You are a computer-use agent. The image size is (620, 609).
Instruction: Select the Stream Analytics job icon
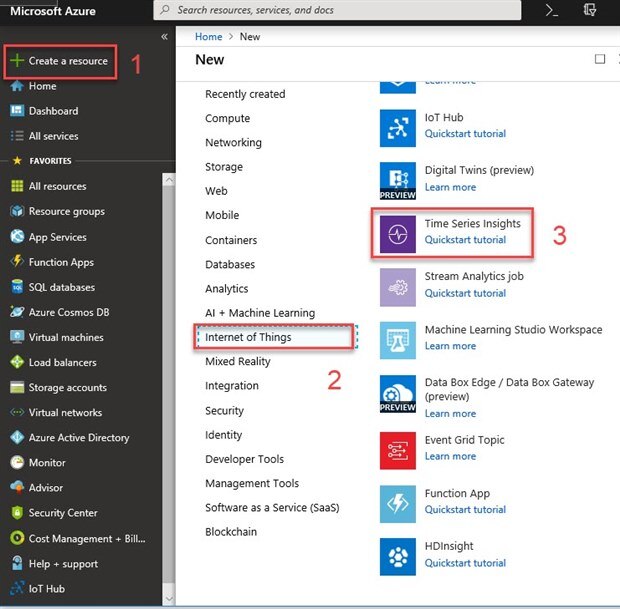click(x=398, y=286)
